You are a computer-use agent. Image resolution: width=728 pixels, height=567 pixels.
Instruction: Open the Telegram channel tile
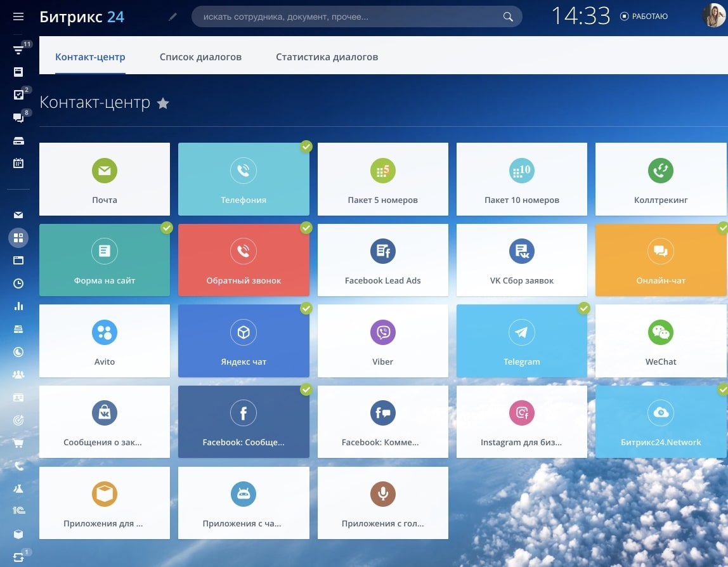click(521, 341)
